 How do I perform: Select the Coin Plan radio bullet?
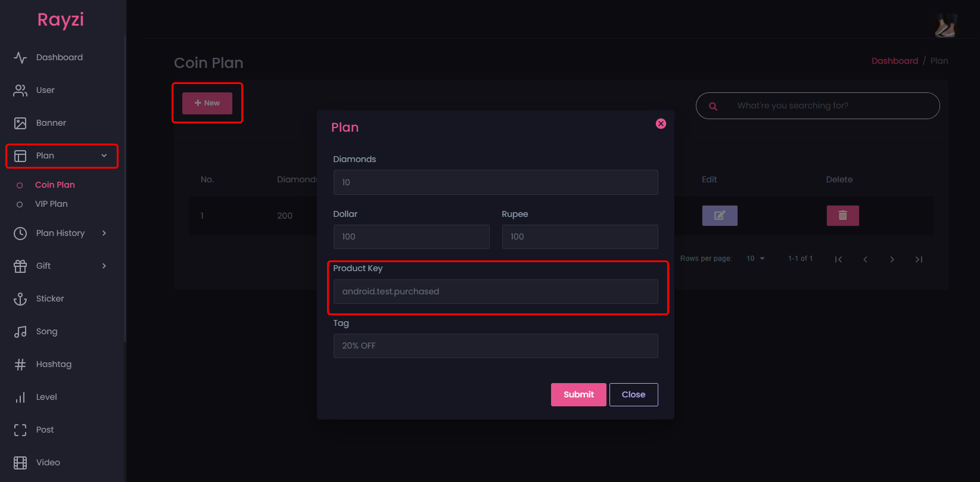coord(20,185)
